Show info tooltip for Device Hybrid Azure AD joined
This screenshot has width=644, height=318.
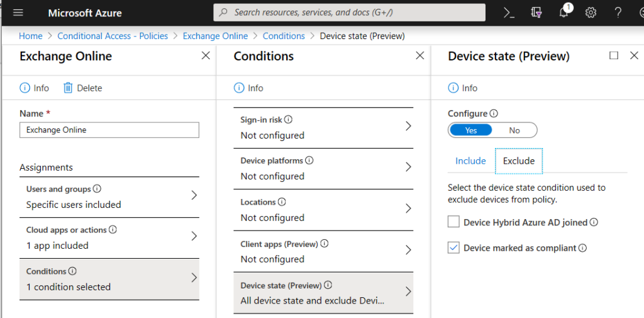tap(594, 222)
